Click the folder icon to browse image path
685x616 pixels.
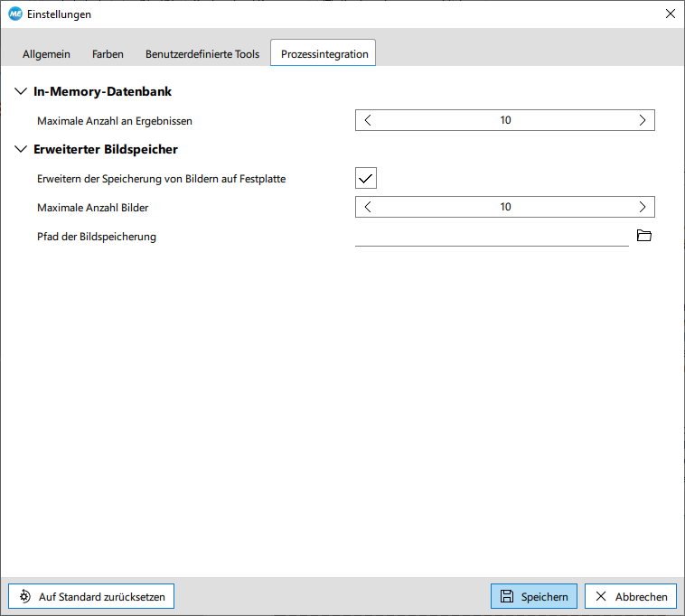click(643, 236)
